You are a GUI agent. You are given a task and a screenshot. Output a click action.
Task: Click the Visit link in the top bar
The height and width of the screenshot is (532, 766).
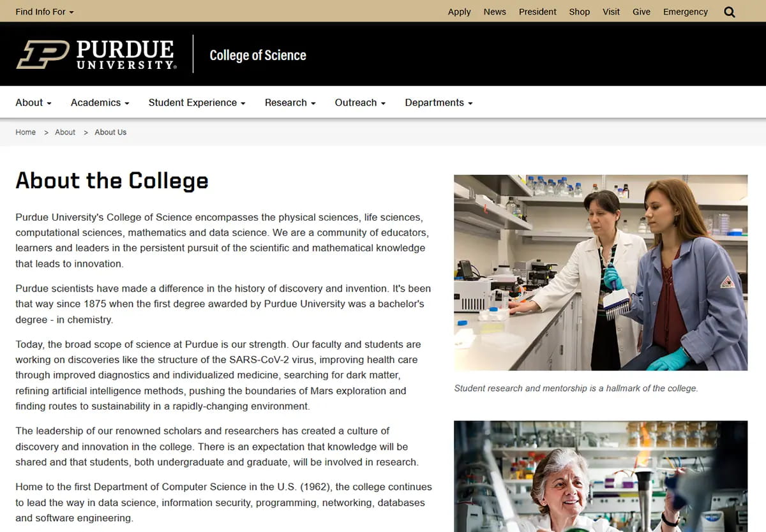(x=611, y=11)
